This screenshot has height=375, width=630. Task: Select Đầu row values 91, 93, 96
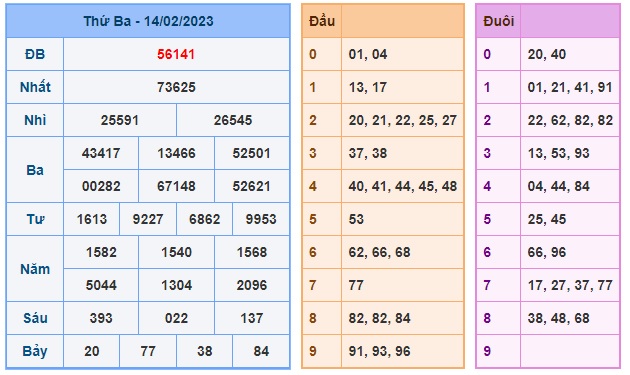pos(379,351)
